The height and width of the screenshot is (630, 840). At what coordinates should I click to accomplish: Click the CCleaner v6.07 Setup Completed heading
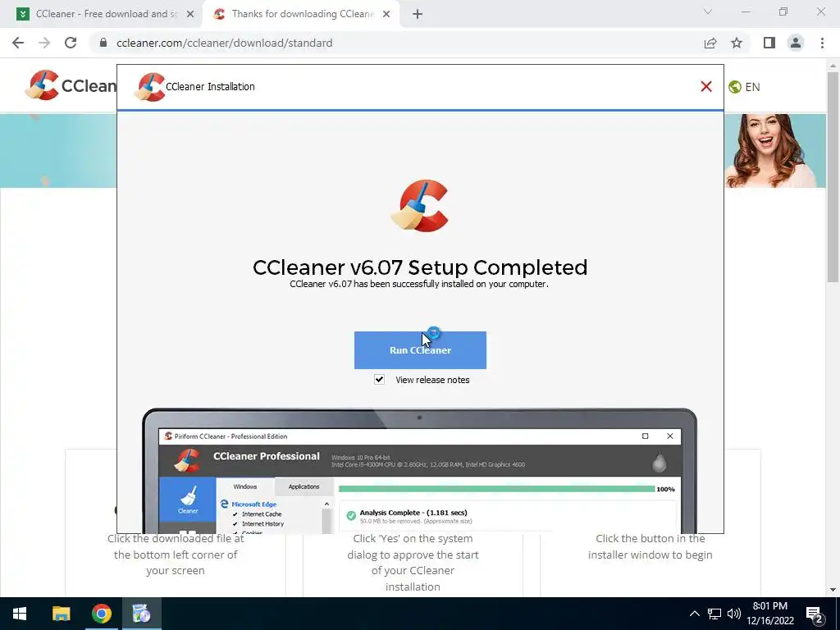coord(420,267)
